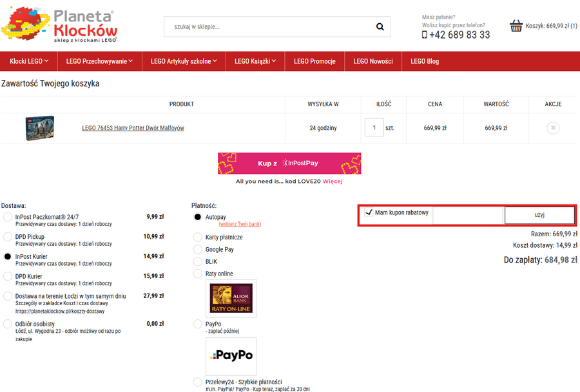The width and height of the screenshot is (580, 392).
Task: Expand the LEGO Przechowywanie dropdown
Action: (99, 61)
